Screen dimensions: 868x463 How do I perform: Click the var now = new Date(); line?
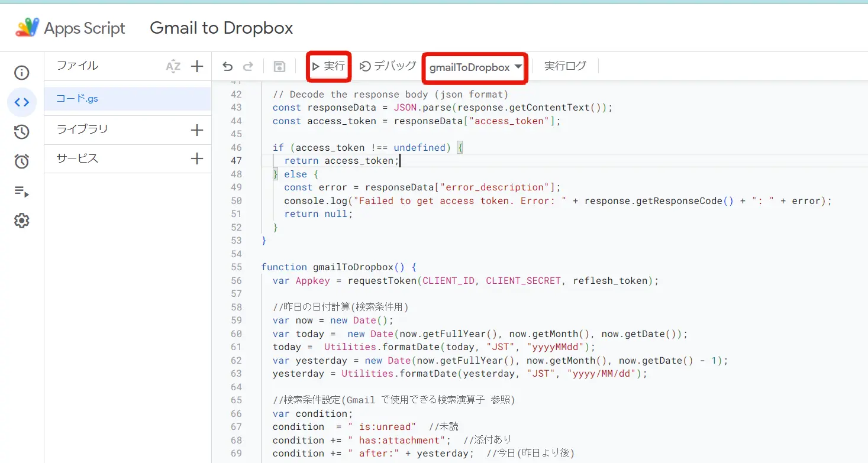pos(333,320)
